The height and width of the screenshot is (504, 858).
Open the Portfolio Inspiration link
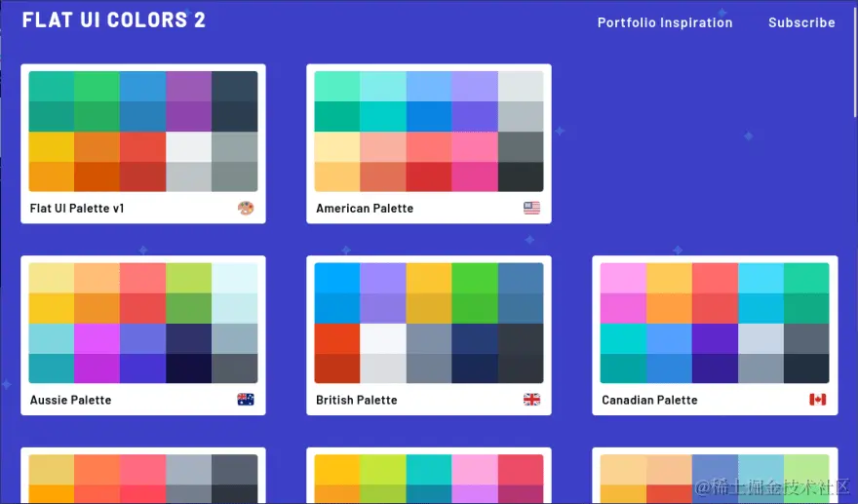(665, 22)
